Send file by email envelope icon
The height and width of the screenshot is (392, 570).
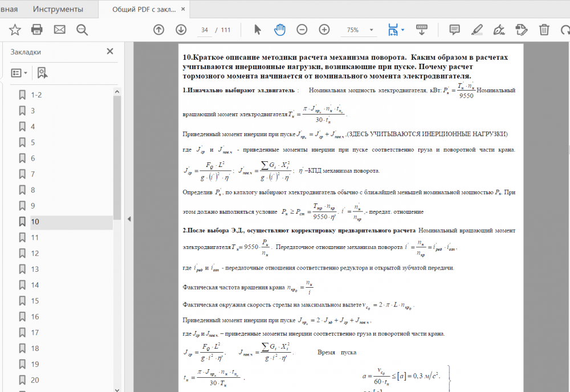[60, 30]
